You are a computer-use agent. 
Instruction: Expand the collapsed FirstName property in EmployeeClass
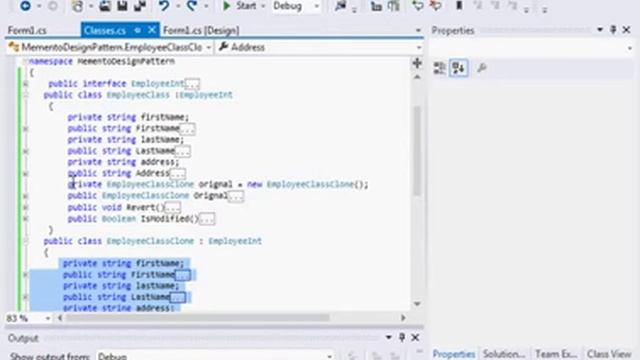[x=25, y=129]
